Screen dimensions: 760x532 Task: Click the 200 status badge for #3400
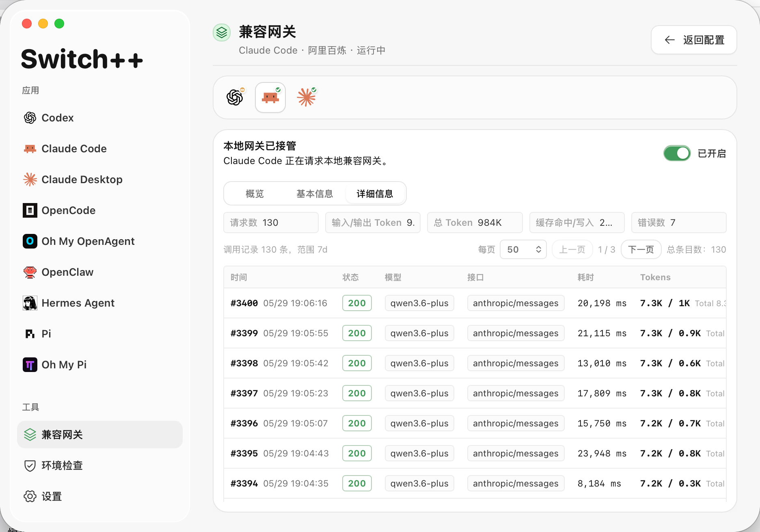coord(357,303)
